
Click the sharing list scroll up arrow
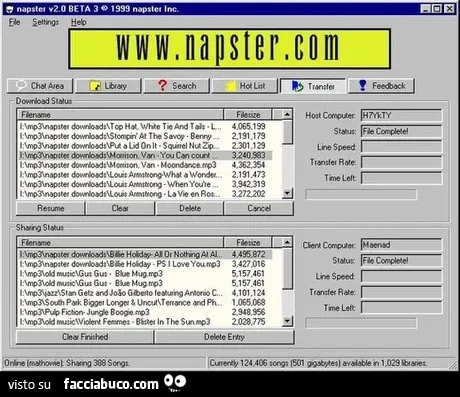pos(287,242)
